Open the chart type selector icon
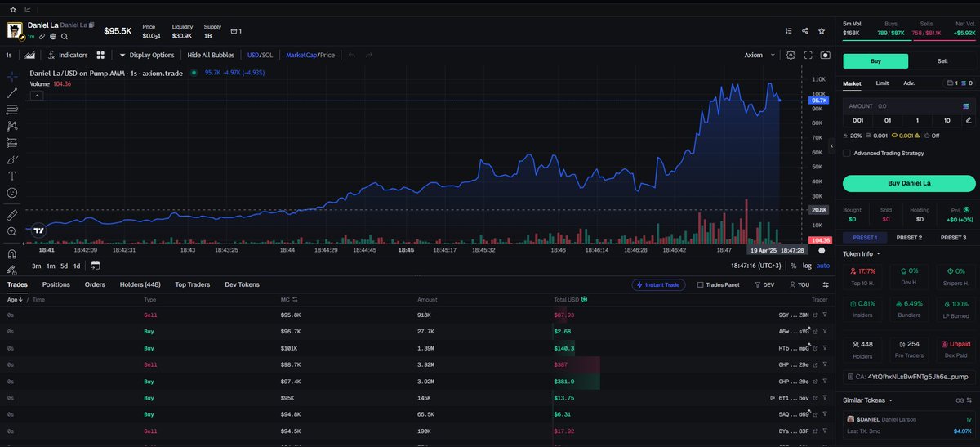This screenshot has height=447, width=980. [30, 55]
